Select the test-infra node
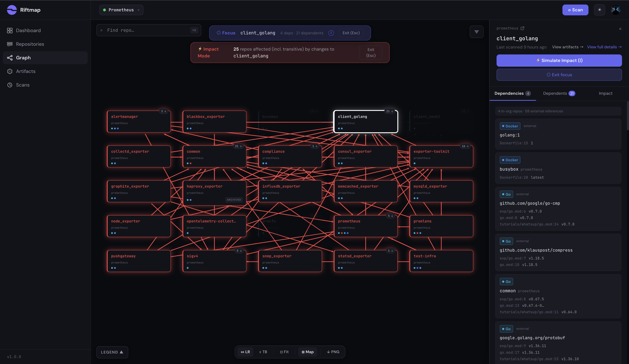Screen dimensions: 629x364 tap(441, 261)
